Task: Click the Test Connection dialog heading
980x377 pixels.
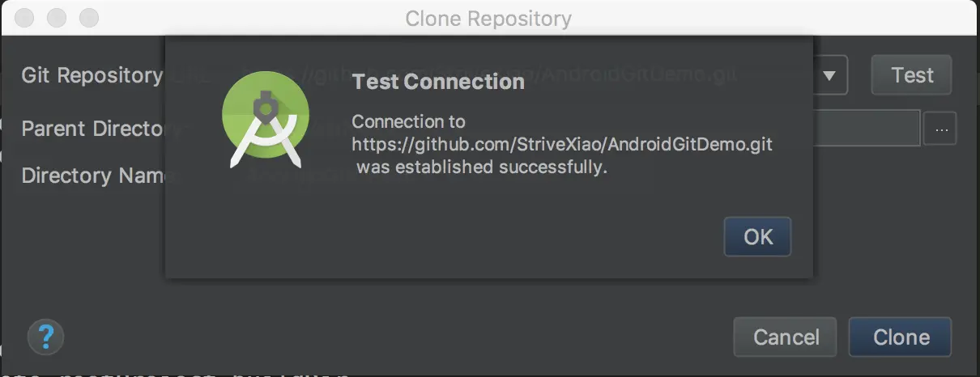Action: pyautogui.click(x=438, y=82)
